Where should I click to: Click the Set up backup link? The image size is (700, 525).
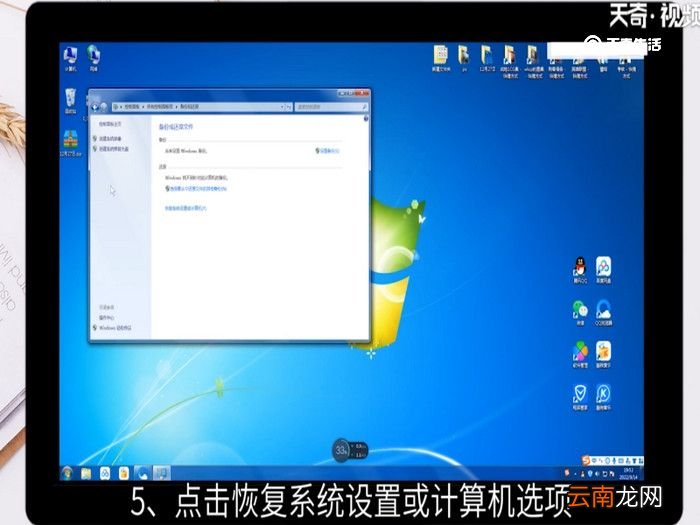pyautogui.click(x=328, y=151)
